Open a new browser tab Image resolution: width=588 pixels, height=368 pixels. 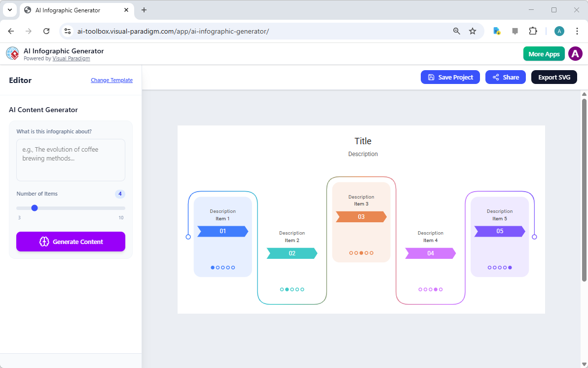[144, 10]
